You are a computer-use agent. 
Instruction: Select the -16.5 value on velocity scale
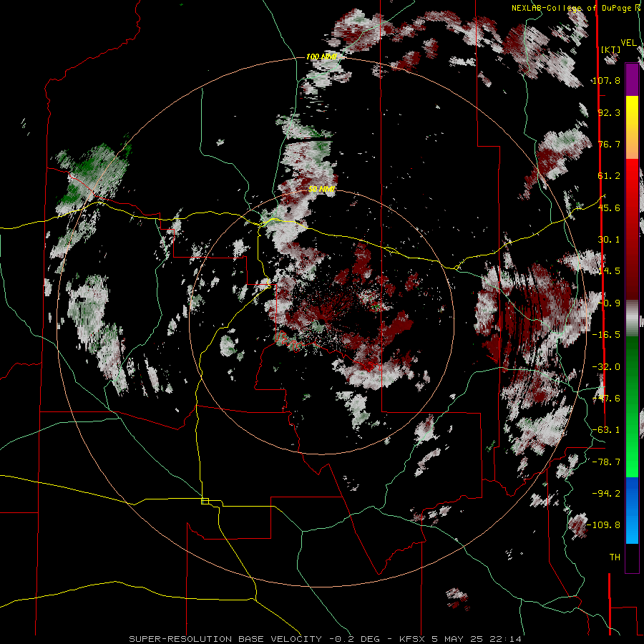point(606,335)
